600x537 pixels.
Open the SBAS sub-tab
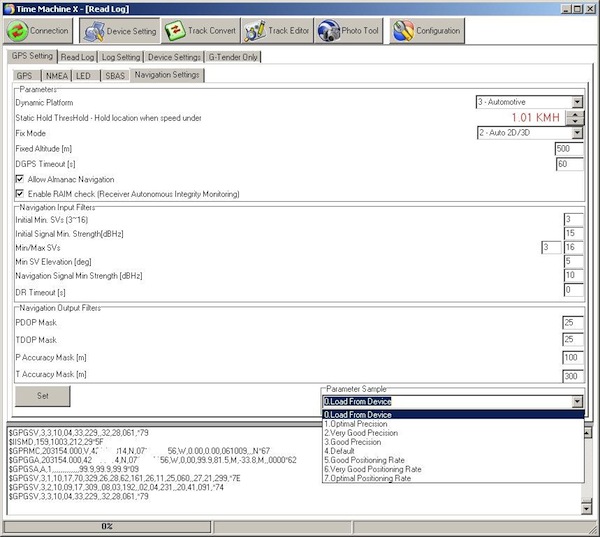click(115, 76)
